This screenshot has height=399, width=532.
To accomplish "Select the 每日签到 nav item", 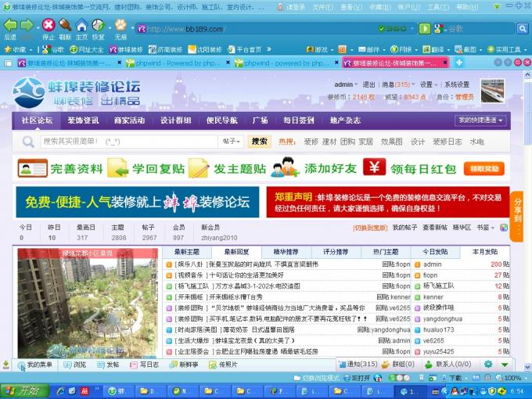I will coord(299,120).
